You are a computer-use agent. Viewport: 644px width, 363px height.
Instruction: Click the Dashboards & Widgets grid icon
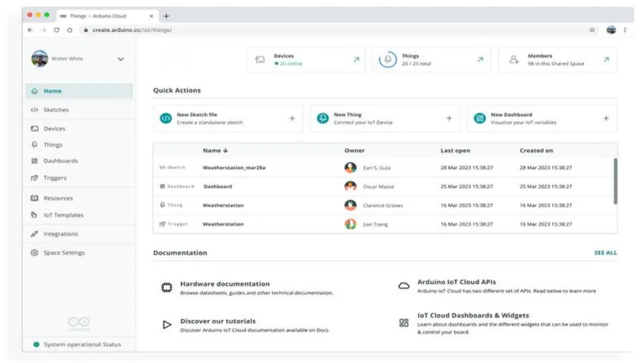pos(404,323)
